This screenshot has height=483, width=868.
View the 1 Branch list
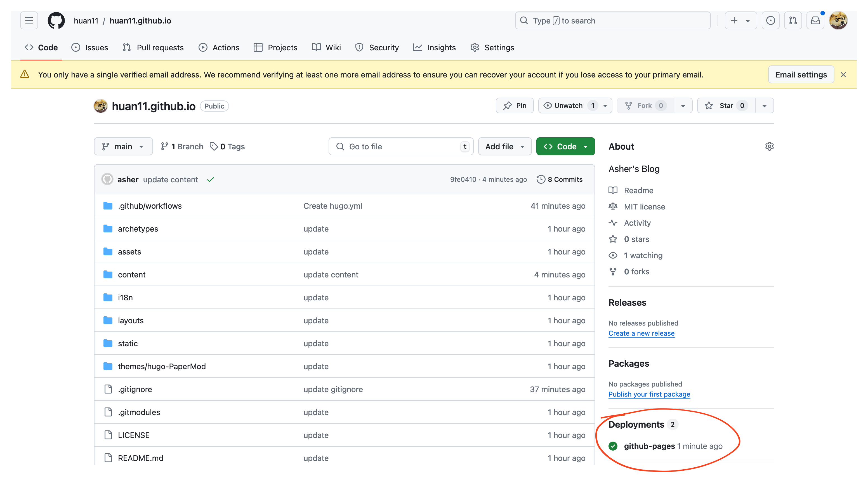click(182, 146)
